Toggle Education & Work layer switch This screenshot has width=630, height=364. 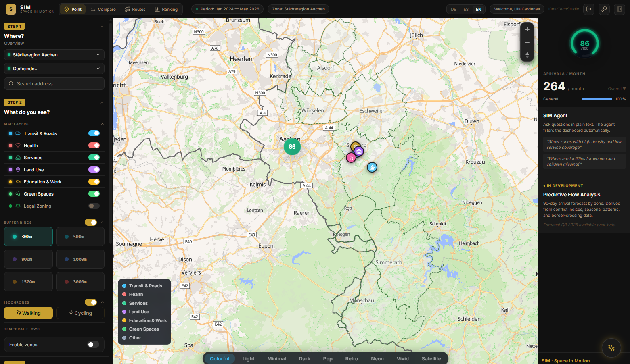point(94,182)
